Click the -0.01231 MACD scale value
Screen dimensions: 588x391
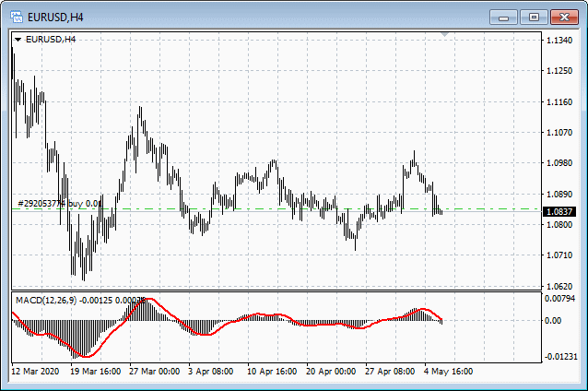(560, 357)
